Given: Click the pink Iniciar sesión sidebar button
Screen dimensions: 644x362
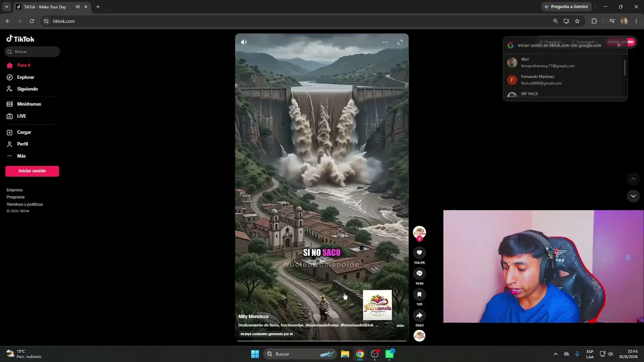Looking at the screenshot, I should 32,171.
